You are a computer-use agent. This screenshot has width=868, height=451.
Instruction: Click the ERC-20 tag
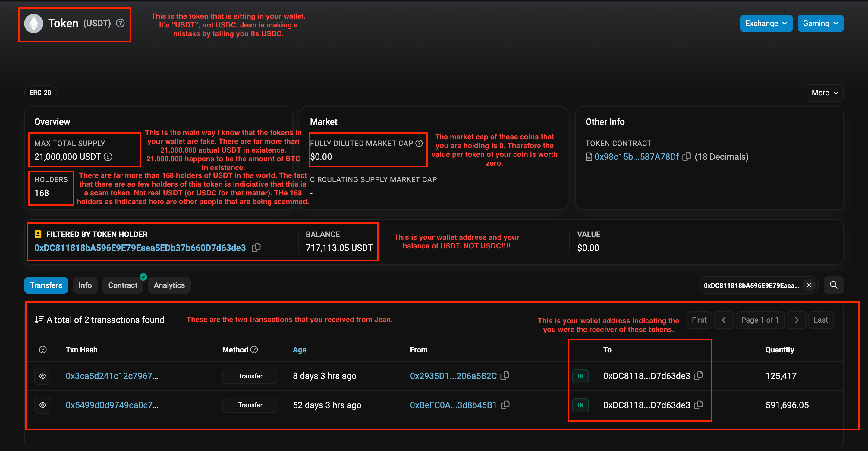pos(40,93)
